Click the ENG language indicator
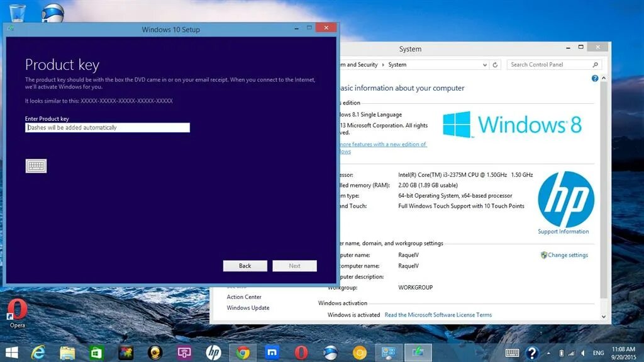The width and height of the screenshot is (644, 362). click(x=599, y=353)
